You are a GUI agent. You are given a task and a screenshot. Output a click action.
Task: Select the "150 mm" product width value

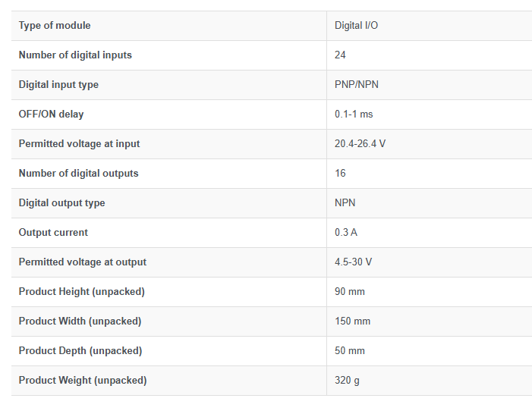[x=352, y=321]
